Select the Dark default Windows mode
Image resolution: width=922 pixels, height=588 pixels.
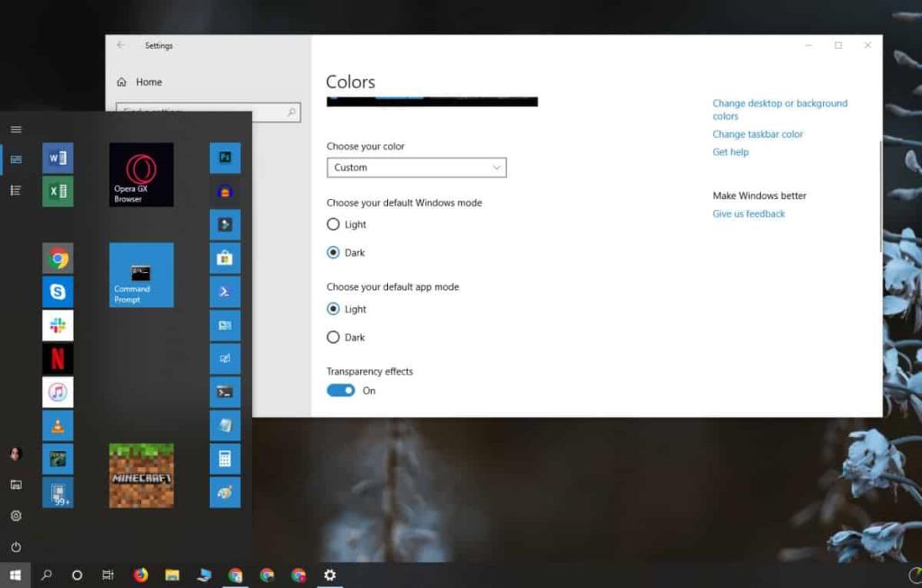(x=334, y=252)
